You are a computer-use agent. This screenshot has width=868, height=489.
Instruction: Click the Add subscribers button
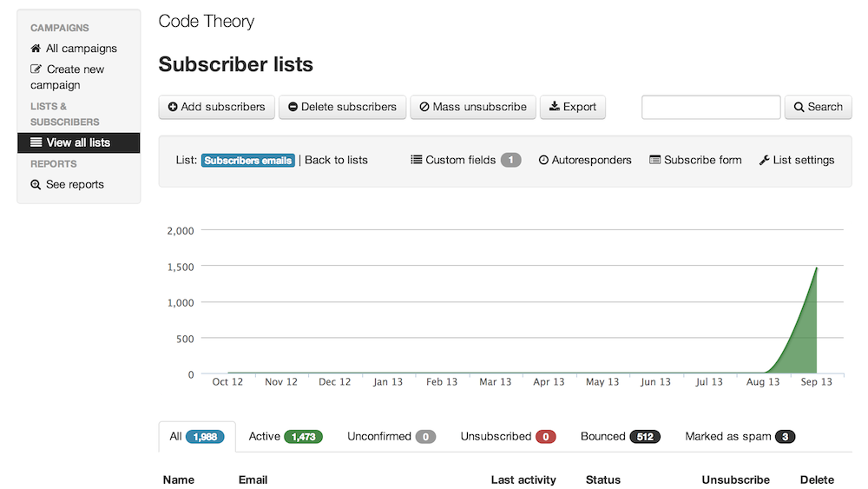click(216, 107)
